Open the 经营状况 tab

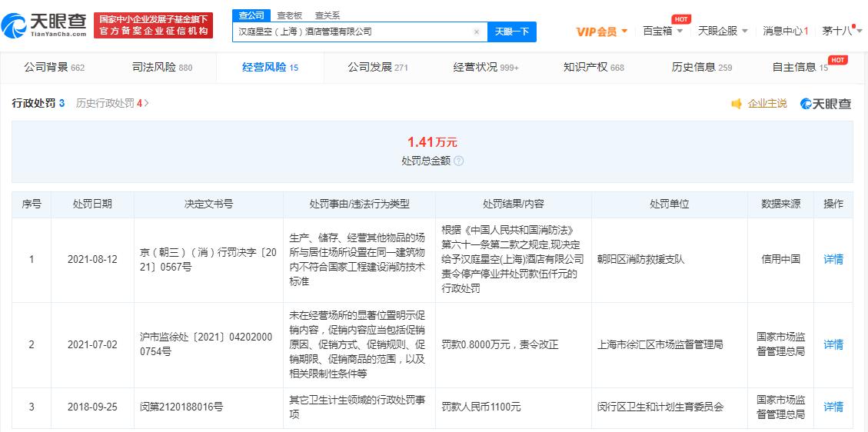point(486,68)
